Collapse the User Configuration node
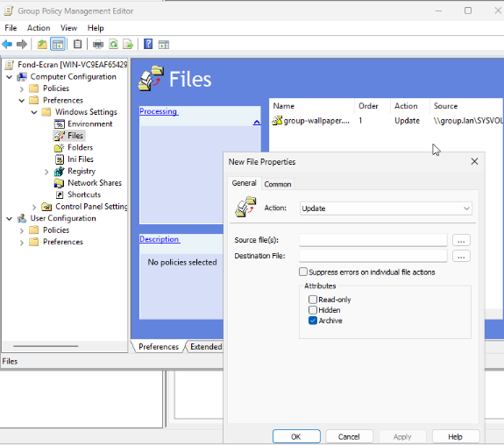 10,218
